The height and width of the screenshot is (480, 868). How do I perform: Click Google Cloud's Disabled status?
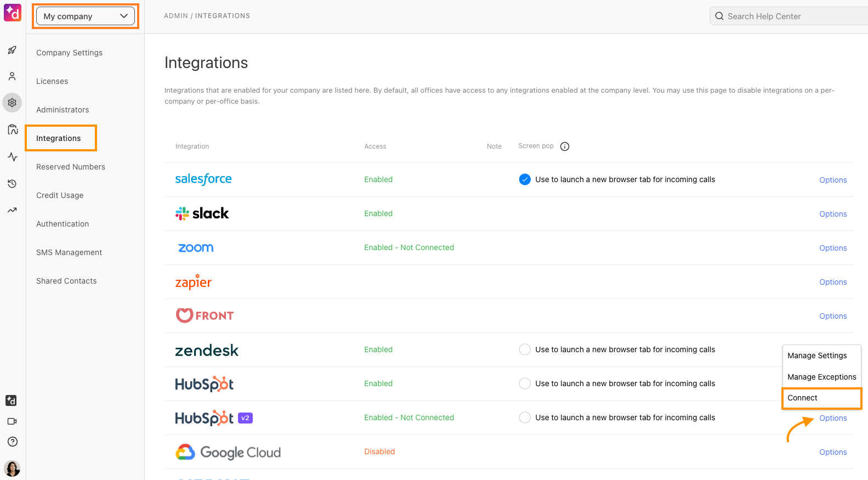379,451
